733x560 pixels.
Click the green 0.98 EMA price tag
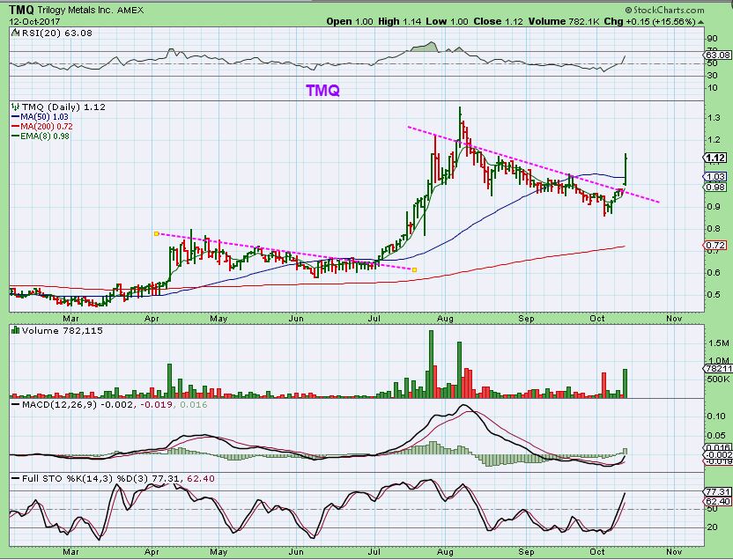coord(714,187)
